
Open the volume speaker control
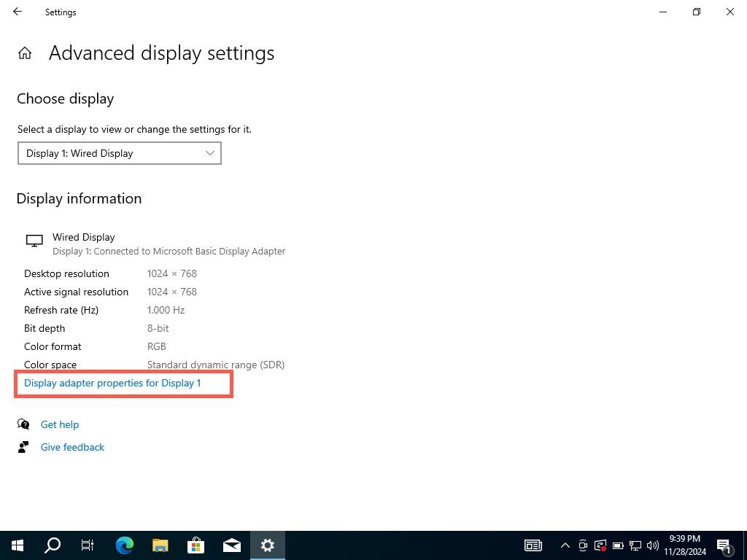point(653,545)
